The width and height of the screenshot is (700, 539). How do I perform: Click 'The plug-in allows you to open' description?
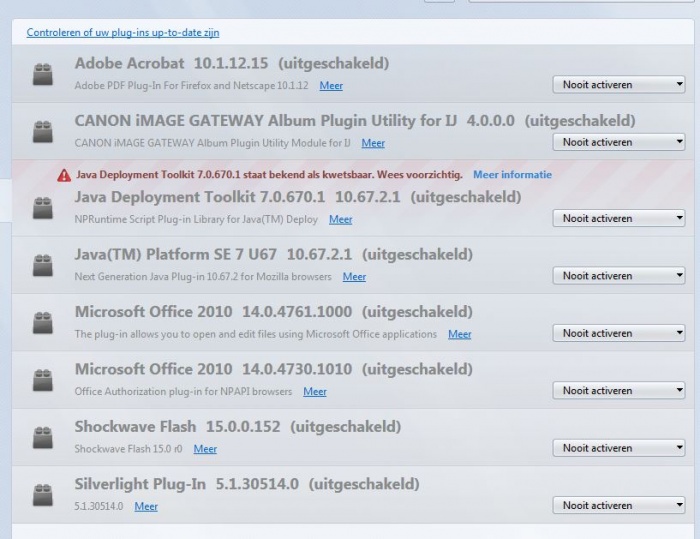pyautogui.click(x=256, y=334)
